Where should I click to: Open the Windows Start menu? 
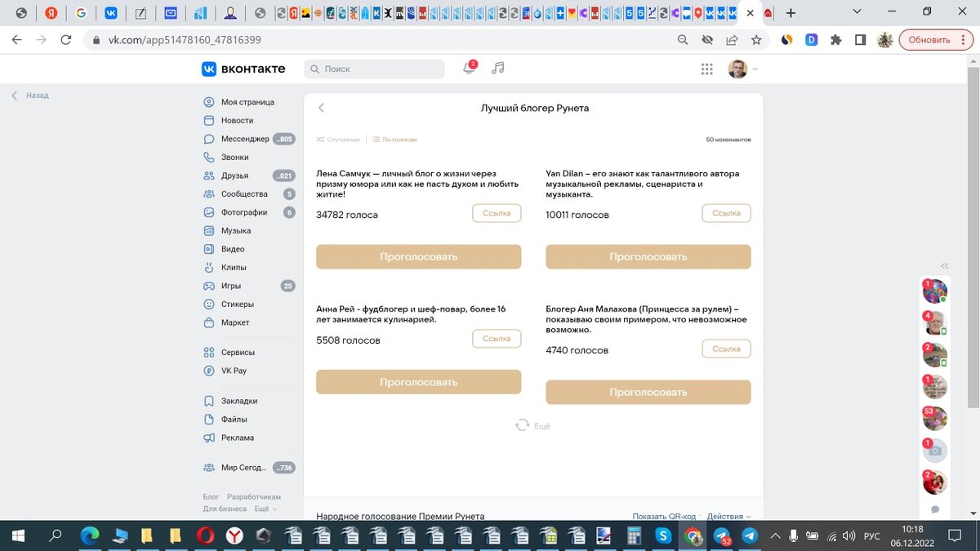(18, 536)
